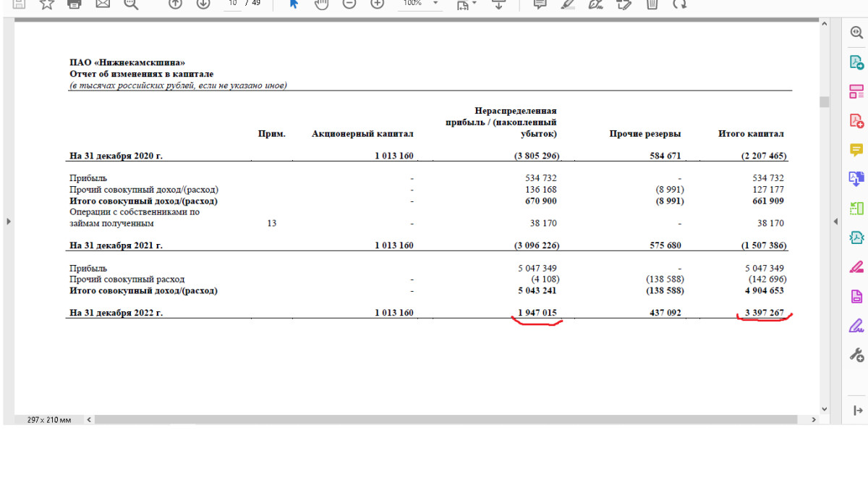The image size is (868, 488).
Task: Click page size label 297 x 210 мм
Action: [x=50, y=420]
